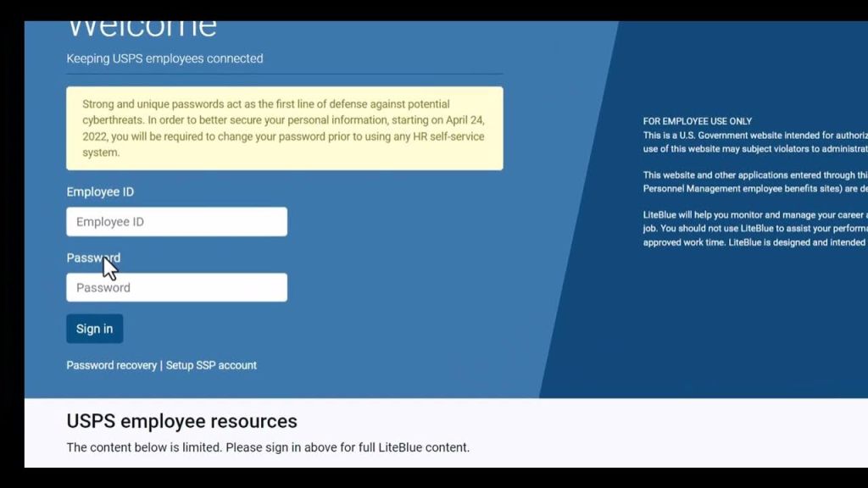
Task: Click the FOR EMPLOYEE USE ONLY heading
Action: (697, 121)
